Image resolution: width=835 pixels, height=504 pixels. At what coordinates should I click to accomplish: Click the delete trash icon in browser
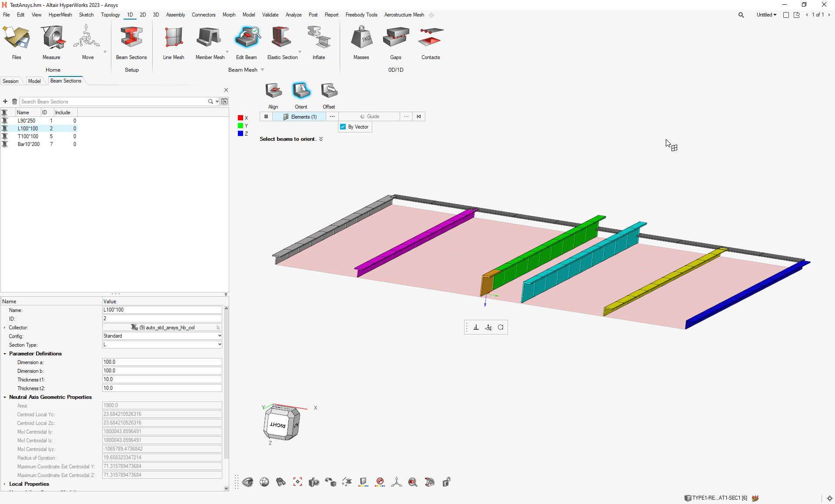(x=14, y=101)
